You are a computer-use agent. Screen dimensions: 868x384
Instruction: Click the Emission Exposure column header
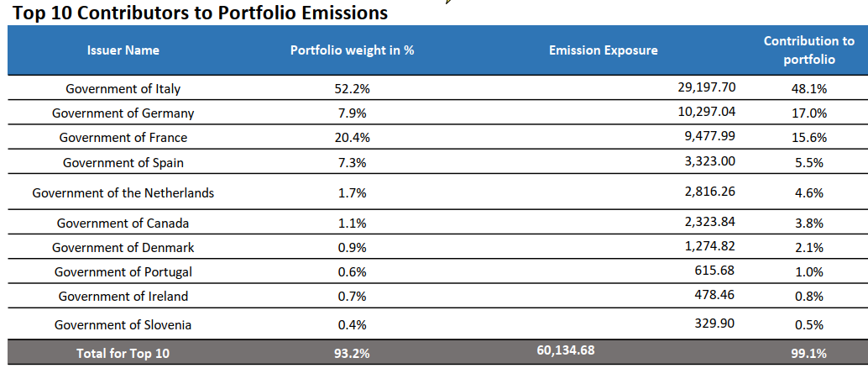[x=603, y=50]
